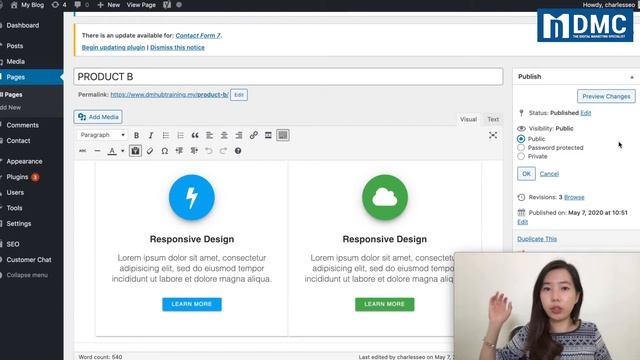Toggle bold formatting in editor toolbar
The height and width of the screenshot is (360, 640).
136,135
